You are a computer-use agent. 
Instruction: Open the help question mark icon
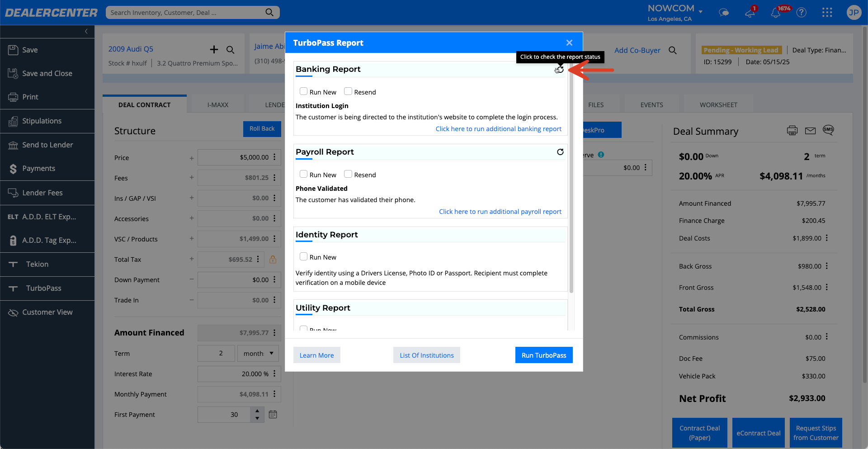point(802,13)
